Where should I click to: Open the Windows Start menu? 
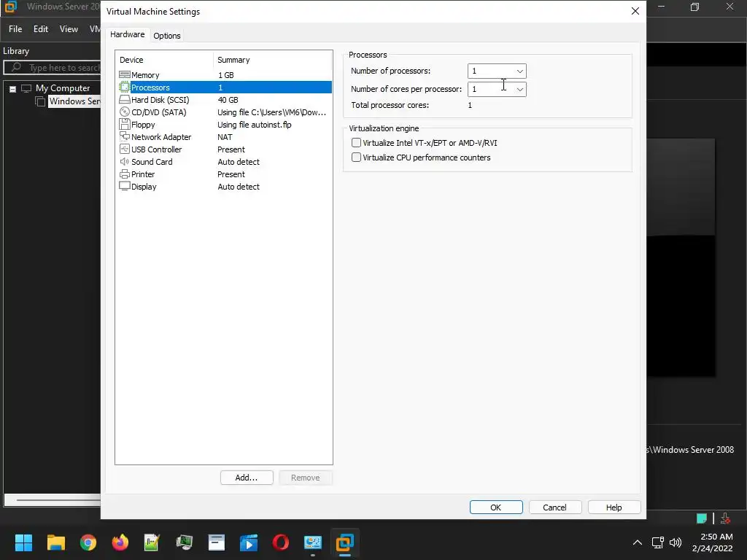coord(23,542)
